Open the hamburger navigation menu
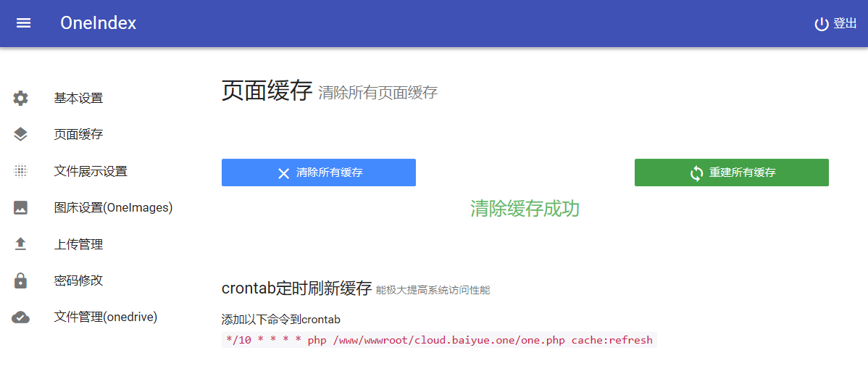 [x=23, y=23]
